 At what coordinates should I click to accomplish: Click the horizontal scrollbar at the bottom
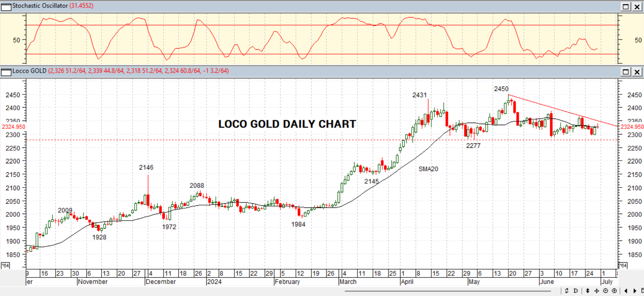pos(448,291)
